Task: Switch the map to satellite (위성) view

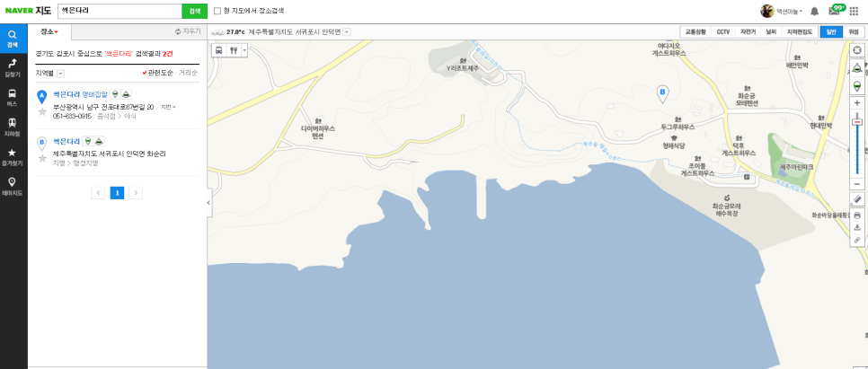Action: pyautogui.click(x=853, y=32)
